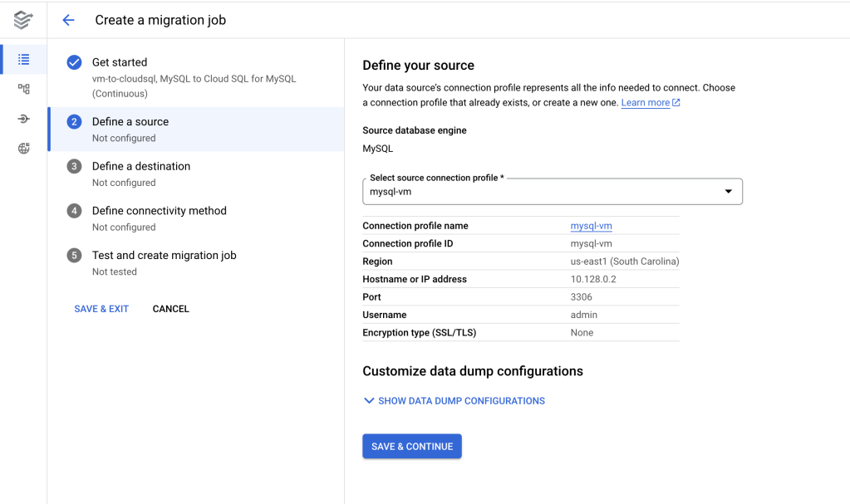Click the Database Migration Service logo icon
Viewport: 850px width, 504px height.
[23, 20]
